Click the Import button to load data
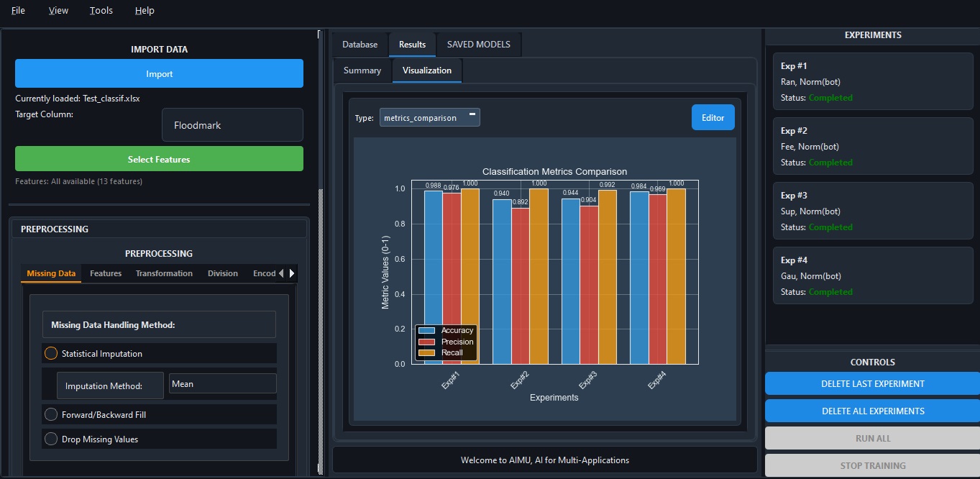 tap(158, 73)
